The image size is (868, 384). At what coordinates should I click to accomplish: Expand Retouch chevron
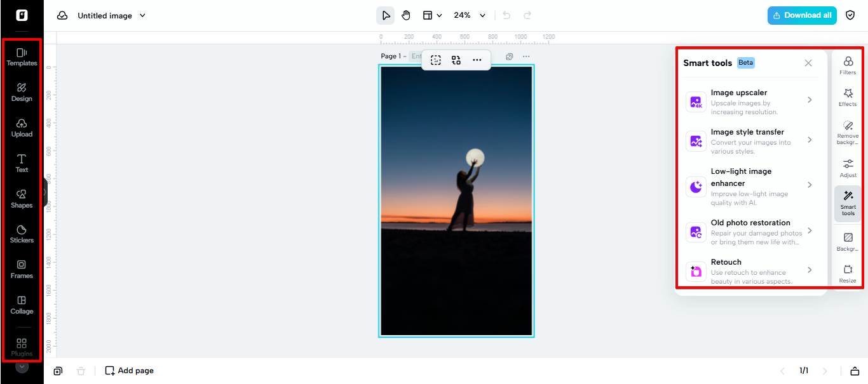click(810, 270)
